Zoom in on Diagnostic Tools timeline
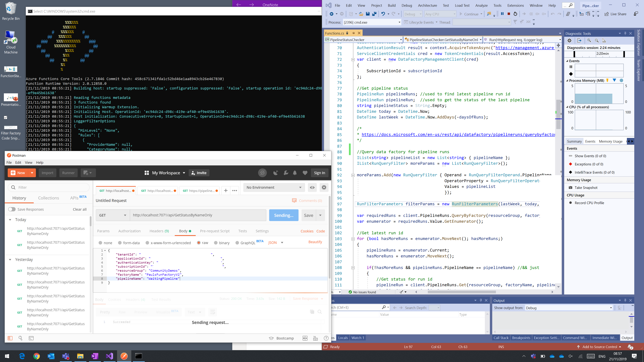 tap(589, 40)
